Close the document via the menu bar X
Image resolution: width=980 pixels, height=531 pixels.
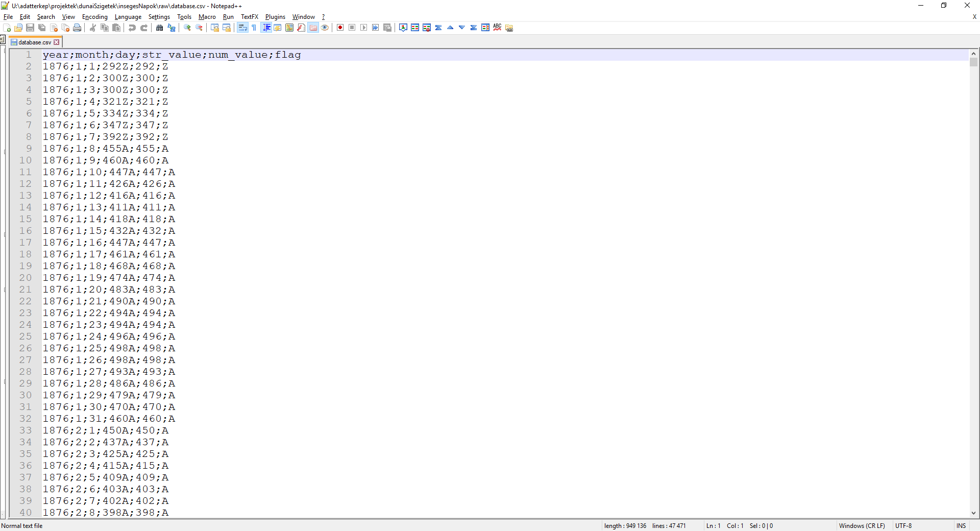[x=974, y=17]
